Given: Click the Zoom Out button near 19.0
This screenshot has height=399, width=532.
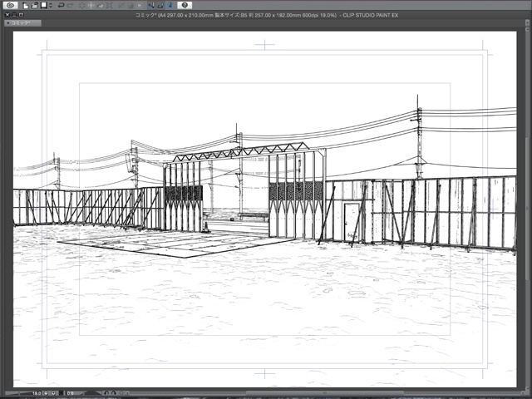Looking at the screenshot, I should click(x=46, y=393).
